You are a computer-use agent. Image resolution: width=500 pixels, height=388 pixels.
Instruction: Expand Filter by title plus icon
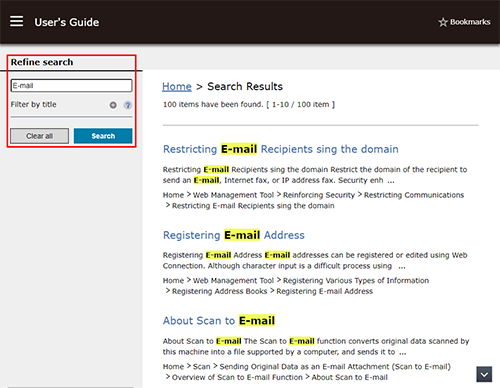pyautogui.click(x=113, y=105)
